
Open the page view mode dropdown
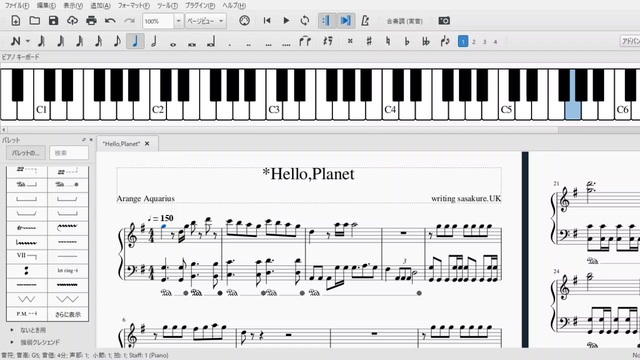[205, 21]
